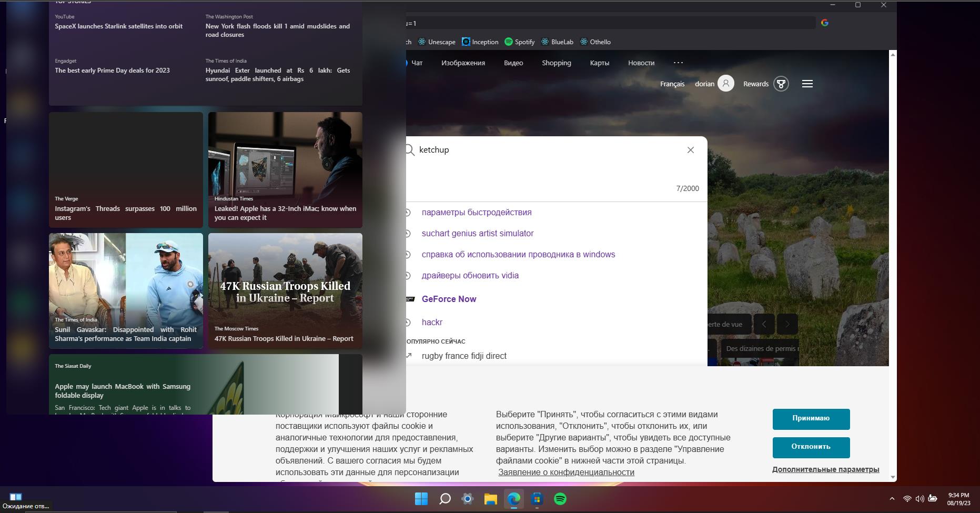Image resolution: width=980 pixels, height=513 pixels.
Task: Open Microsoft Store from the taskbar
Action: tap(537, 499)
